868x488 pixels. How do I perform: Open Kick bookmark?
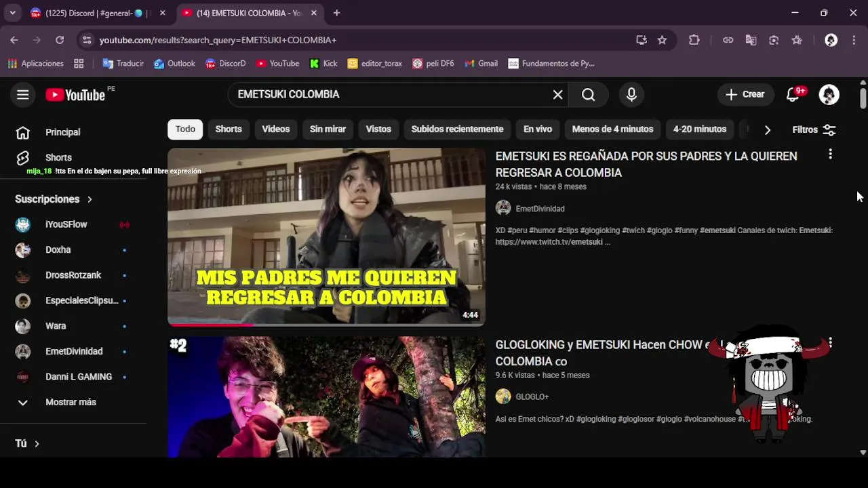click(x=323, y=64)
